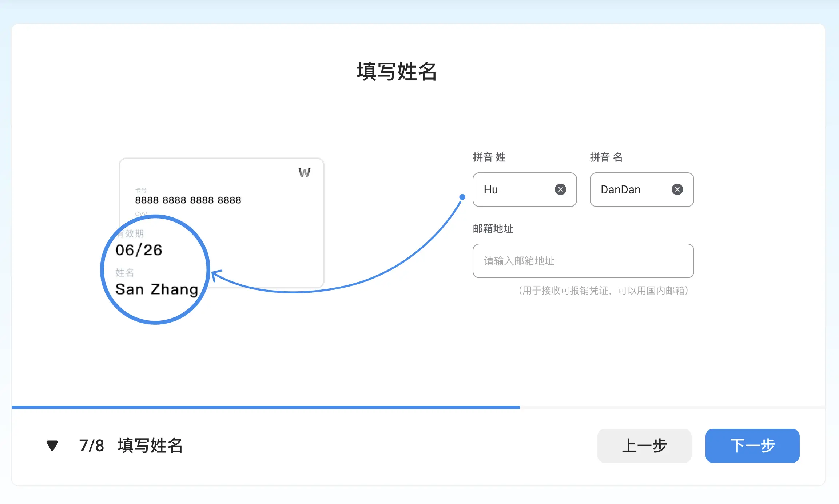839x504 pixels.
Task: Click the San Zhang name on card
Action: [x=157, y=289]
